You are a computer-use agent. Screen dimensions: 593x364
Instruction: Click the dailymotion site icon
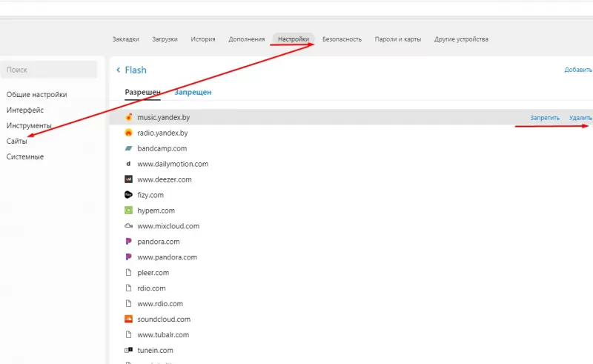[x=128, y=164]
